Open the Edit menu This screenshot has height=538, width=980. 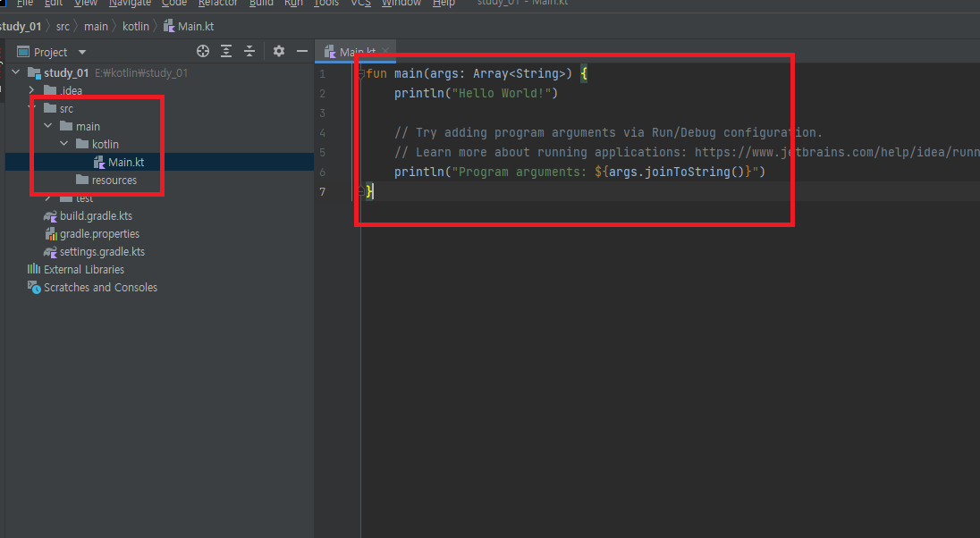click(x=53, y=3)
